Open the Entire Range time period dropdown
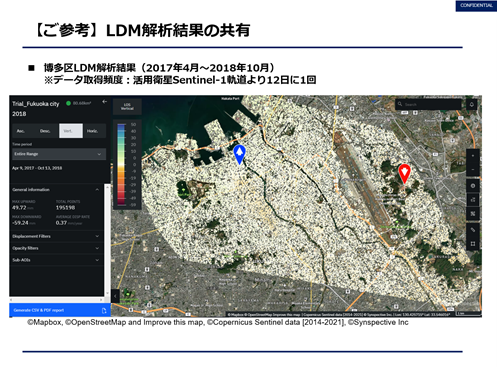Screen dimensions: 497x367 coord(59,154)
